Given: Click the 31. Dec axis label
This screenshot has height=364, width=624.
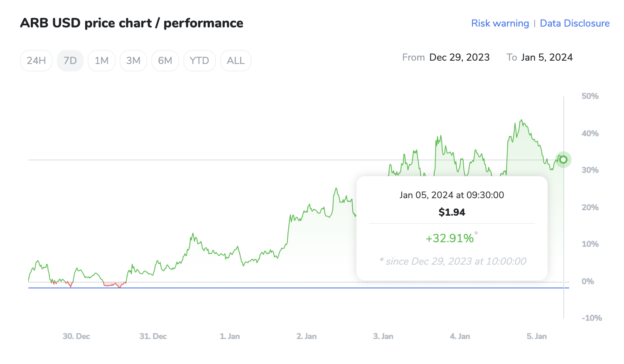Looking at the screenshot, I should tap(153, 336).
